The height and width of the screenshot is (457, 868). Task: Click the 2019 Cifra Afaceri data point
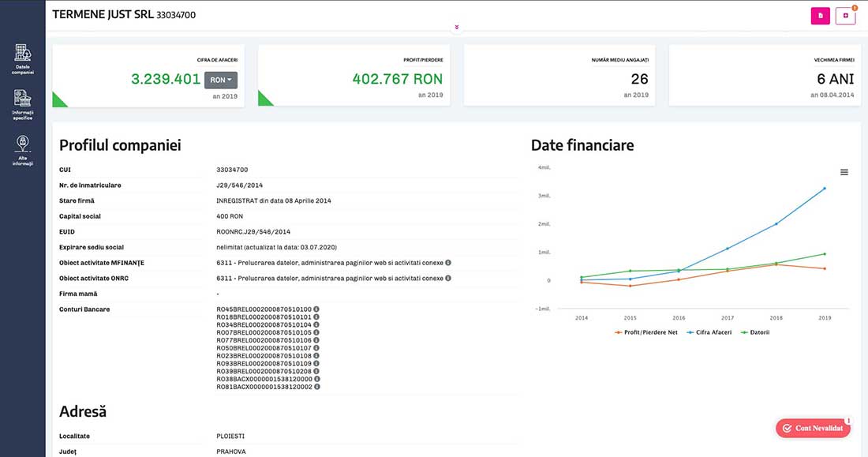click(825, 189)
